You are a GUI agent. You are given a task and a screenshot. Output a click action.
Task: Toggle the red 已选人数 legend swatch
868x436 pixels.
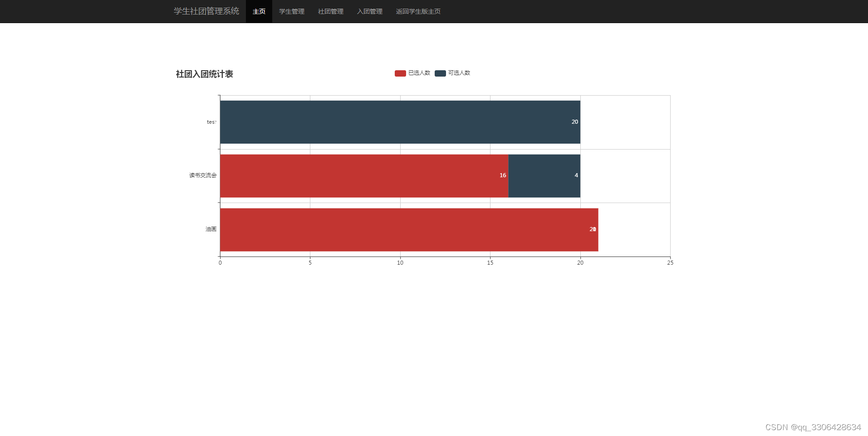tap(400, 73)
